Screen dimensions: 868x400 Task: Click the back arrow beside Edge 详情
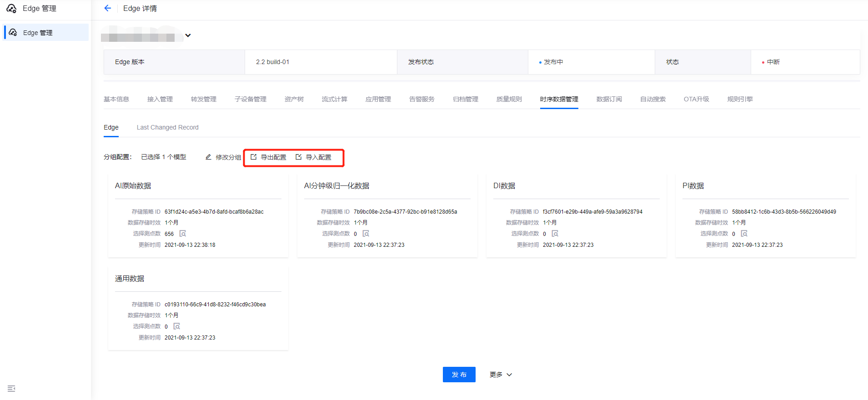coord(107,8)
